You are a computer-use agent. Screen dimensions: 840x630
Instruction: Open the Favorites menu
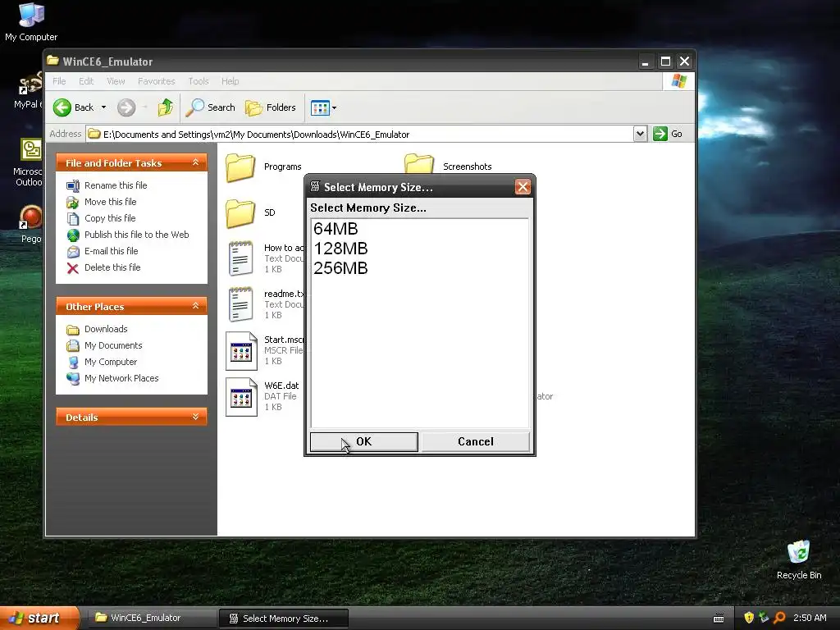coord(157,81)
